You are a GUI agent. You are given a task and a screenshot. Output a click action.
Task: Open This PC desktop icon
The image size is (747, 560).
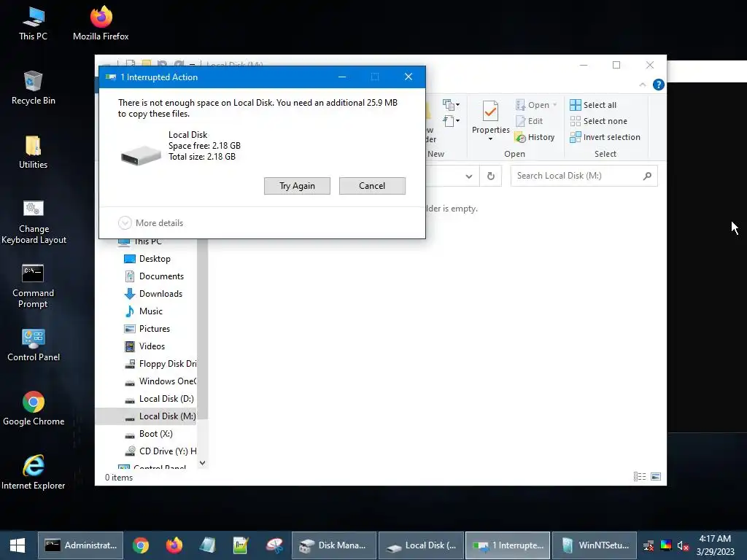34,23
